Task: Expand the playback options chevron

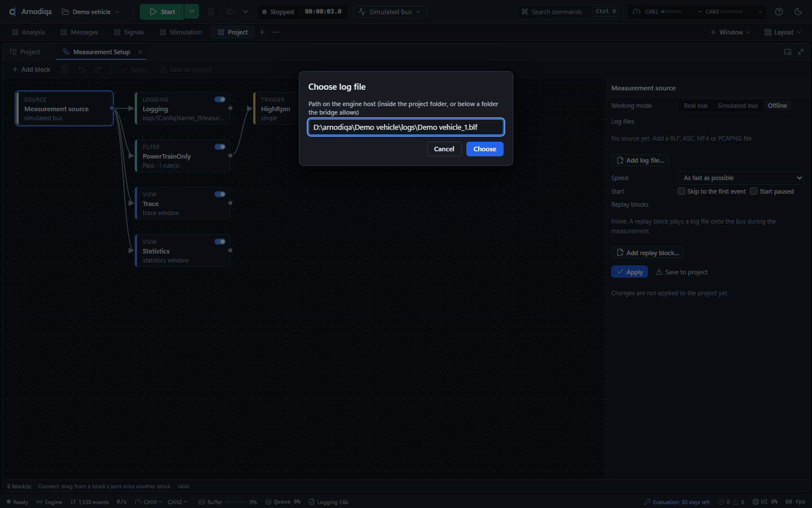Action: coord(245,12)
